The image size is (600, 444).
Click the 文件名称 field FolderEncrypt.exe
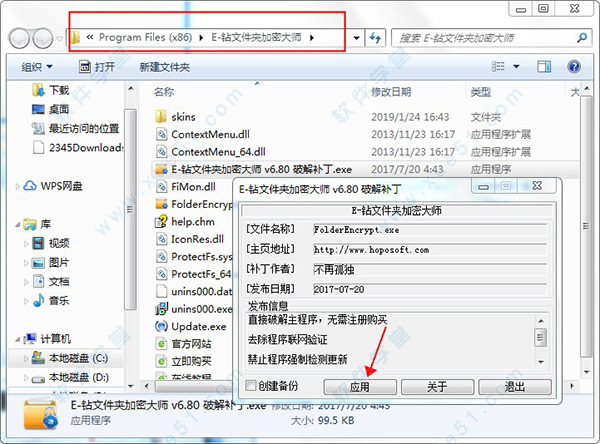(x=430, y=230)
